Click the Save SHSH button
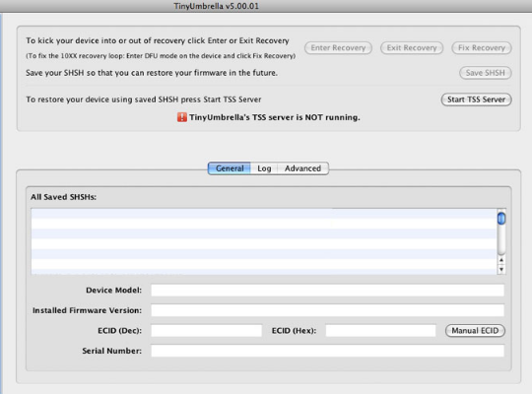Viewport: 532px width, 394px height. tap(485, 73)
